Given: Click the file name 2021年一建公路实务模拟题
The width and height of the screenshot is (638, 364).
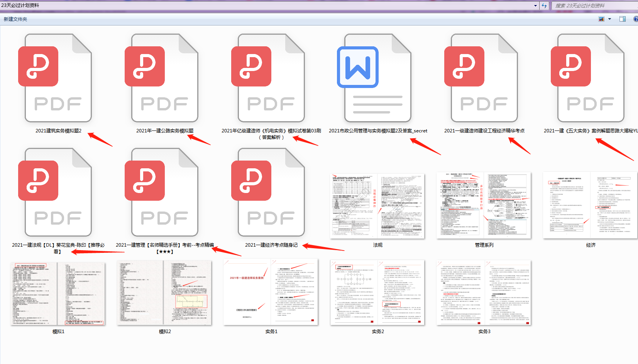Looking at the screenshot, I should coord(165,131).
